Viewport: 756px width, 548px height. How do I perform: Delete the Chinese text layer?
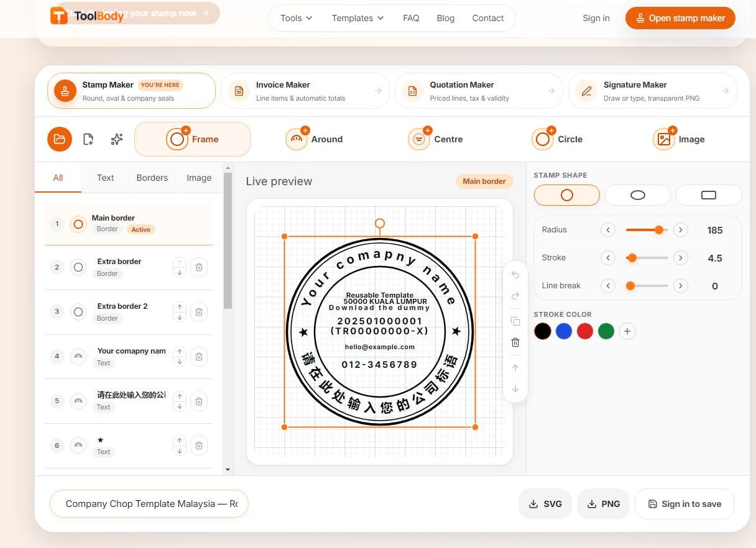[199, 401]
